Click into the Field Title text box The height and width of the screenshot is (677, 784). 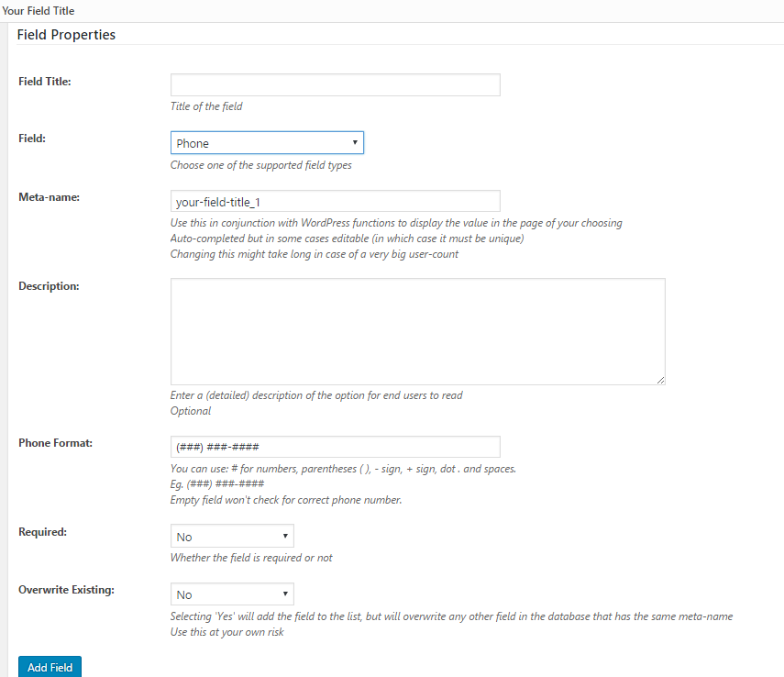click(335, 85)
